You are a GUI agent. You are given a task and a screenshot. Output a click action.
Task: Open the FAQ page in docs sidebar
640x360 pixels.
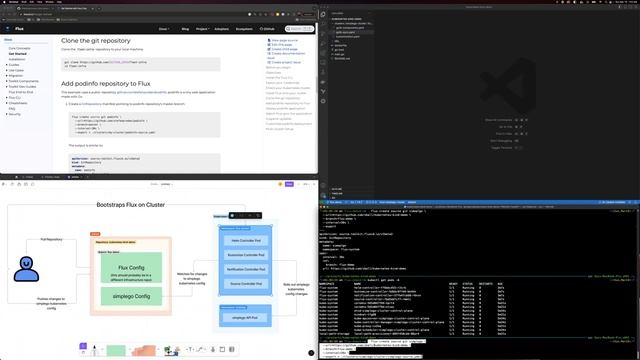12,109
